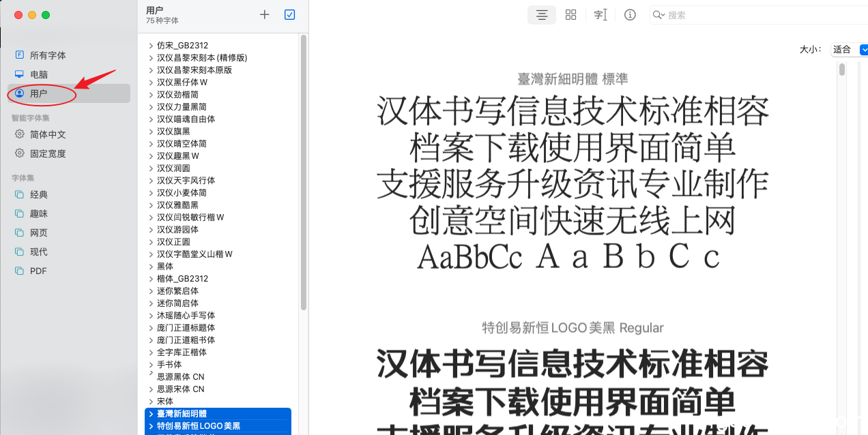
Task: Show font info with the info icon
Action: click(630, 15)
